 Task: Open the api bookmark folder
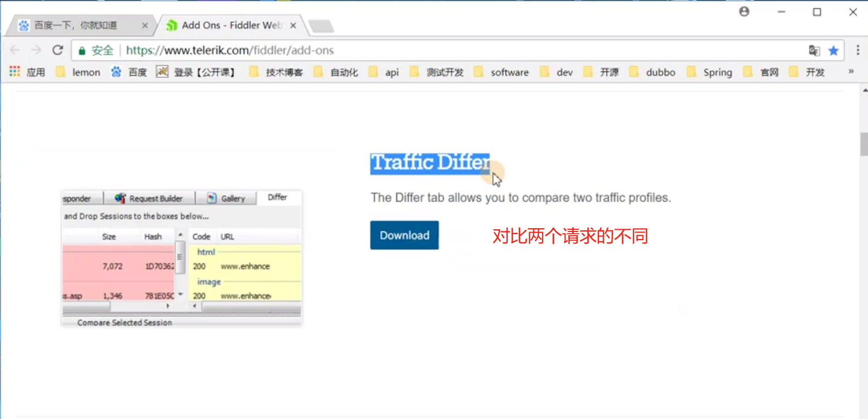click(384, 72)
